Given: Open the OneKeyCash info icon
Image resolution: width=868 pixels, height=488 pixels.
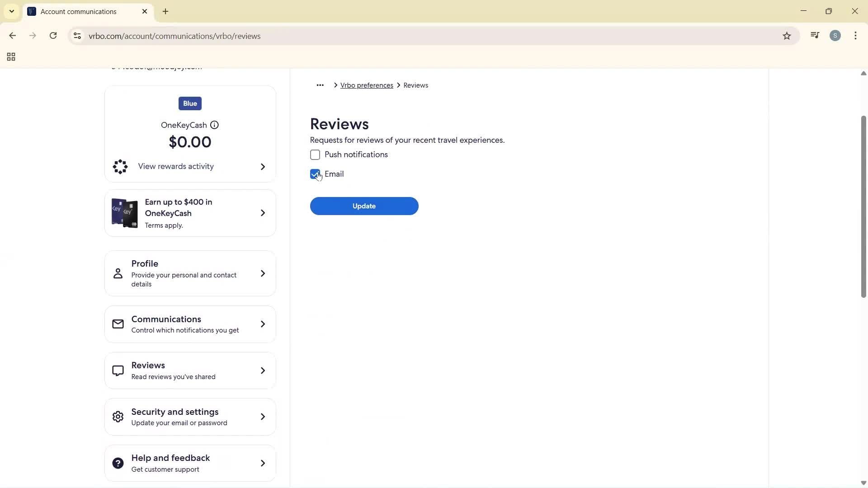Looking at the screenshot, I should coord(214,125).
